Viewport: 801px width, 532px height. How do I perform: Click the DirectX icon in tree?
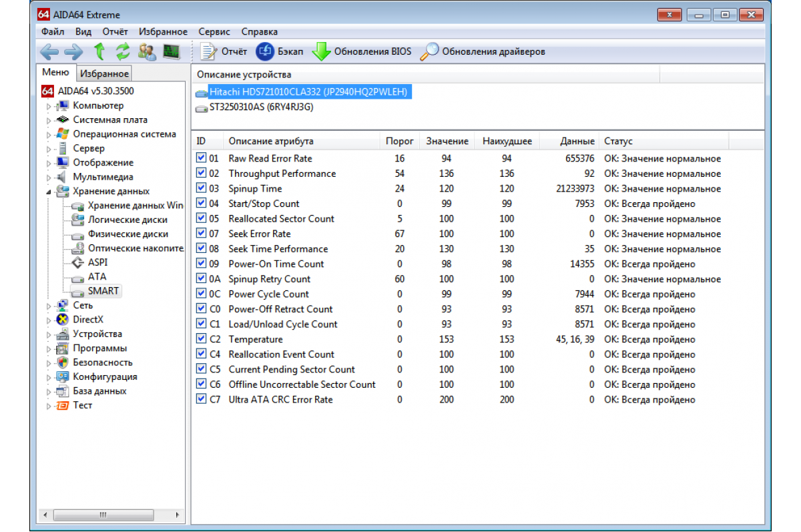pyautogui.click(x=63, y=320)
